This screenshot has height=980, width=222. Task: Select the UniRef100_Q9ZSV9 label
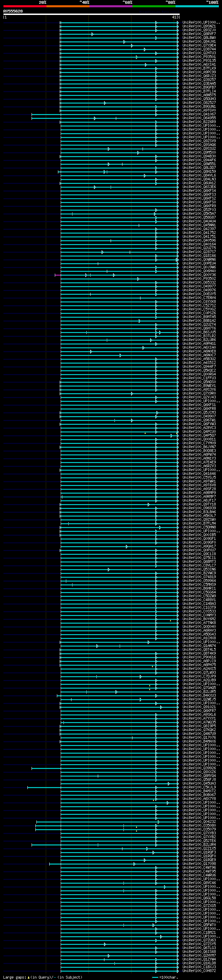[199, 141]
